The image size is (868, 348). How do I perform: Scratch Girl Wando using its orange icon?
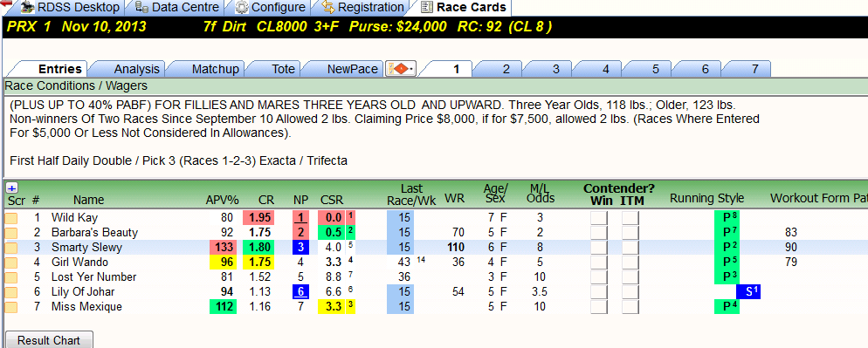coord(11,263)
